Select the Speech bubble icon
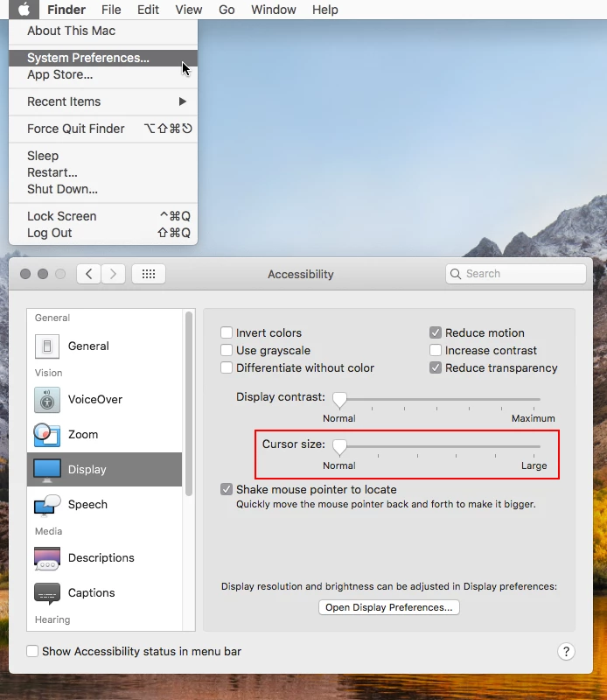Viewport: 607px width, 700px height. [x=47, y=505]
